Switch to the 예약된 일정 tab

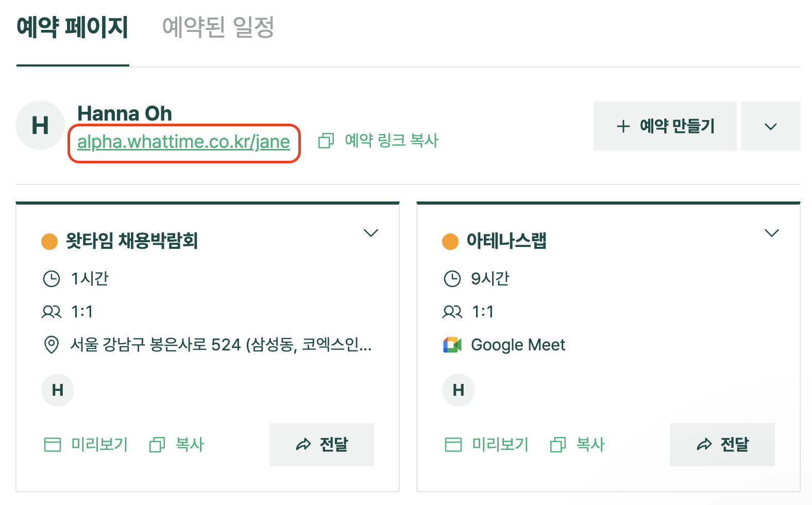218,27
